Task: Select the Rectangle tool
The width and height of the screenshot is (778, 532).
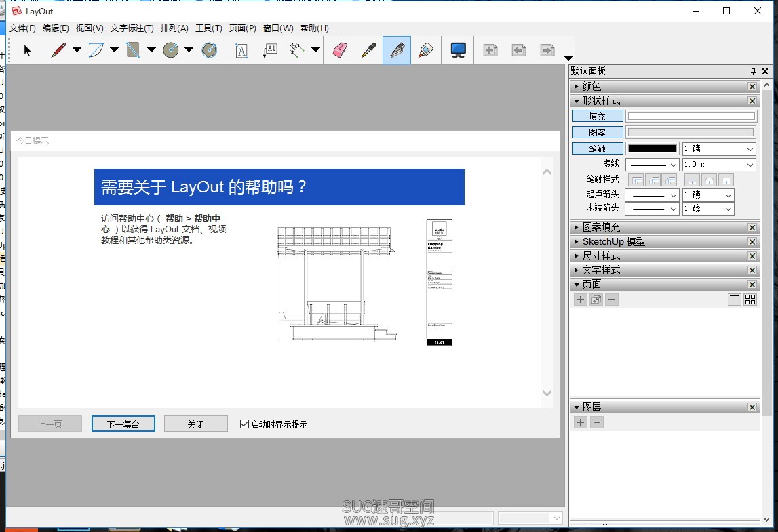Action: [133, 50]
